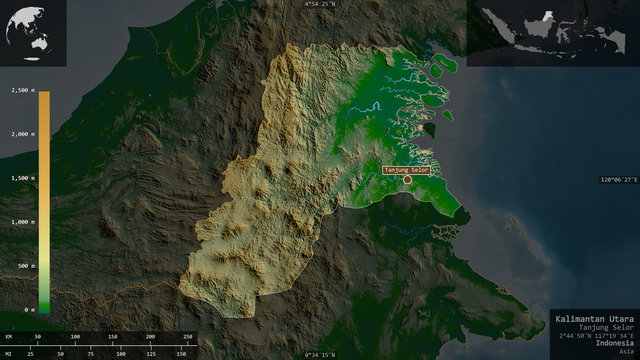640x360 pixels.
Task: Click the Tanjung Selor city label
Action: click(406, 170)
